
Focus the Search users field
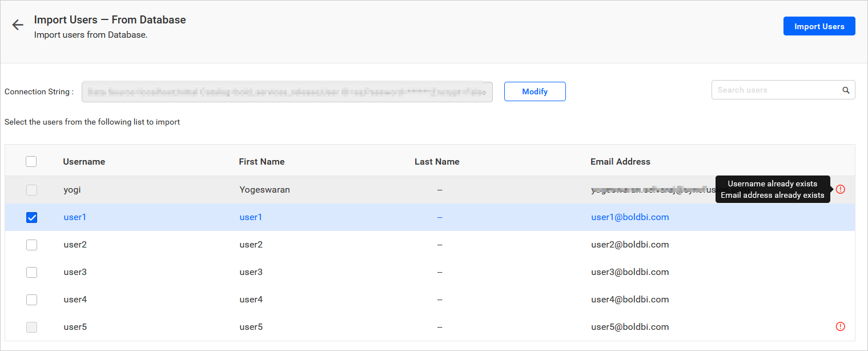point(776,90)
